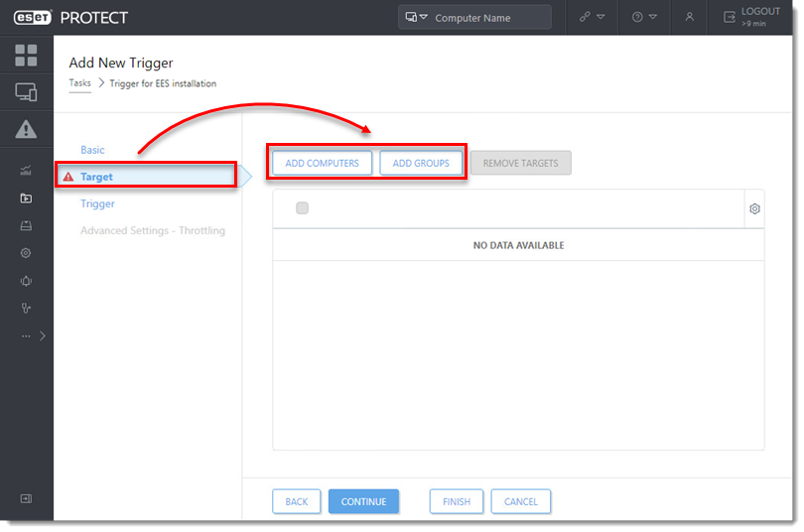Open the Policies gear icon in sidebar
The height and width of the screenshot is (532, 804).
coord(26,253)
